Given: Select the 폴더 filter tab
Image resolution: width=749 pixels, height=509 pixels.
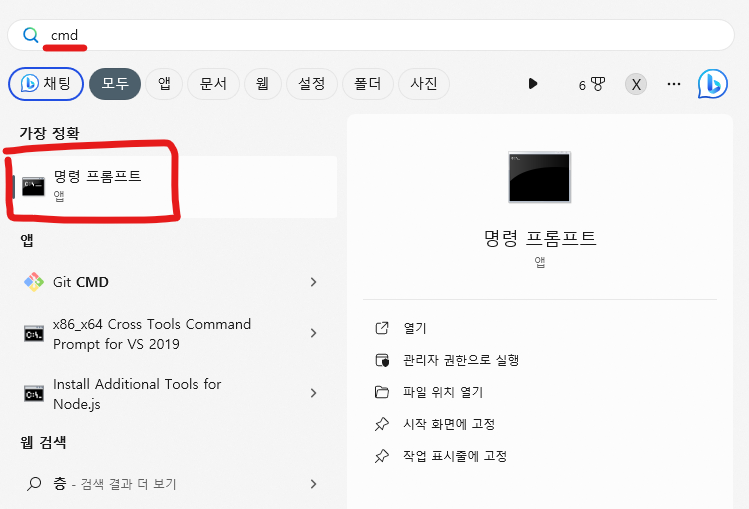Looking at the screenshot, I should (367, 84).
